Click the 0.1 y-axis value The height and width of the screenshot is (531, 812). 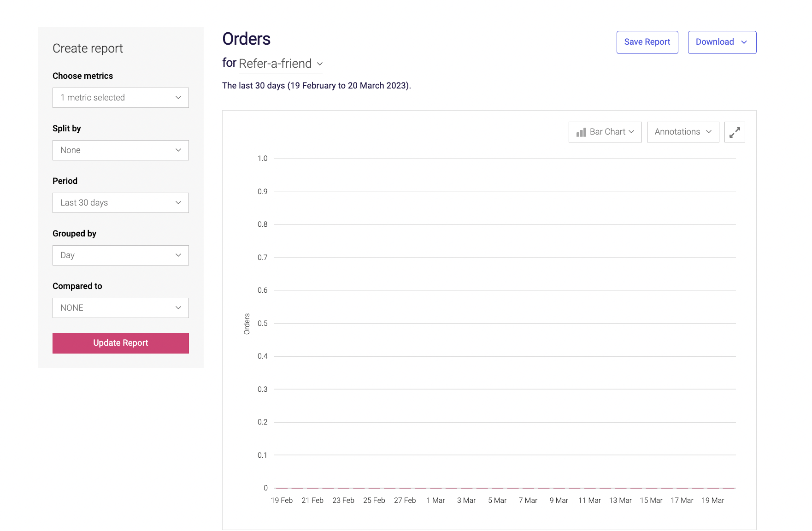[x=263, y=455]
